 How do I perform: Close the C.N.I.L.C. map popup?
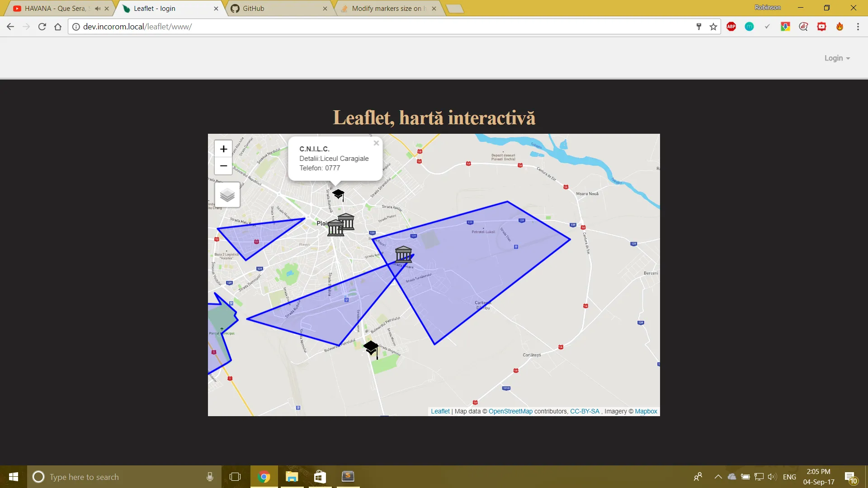coord(376,143)
